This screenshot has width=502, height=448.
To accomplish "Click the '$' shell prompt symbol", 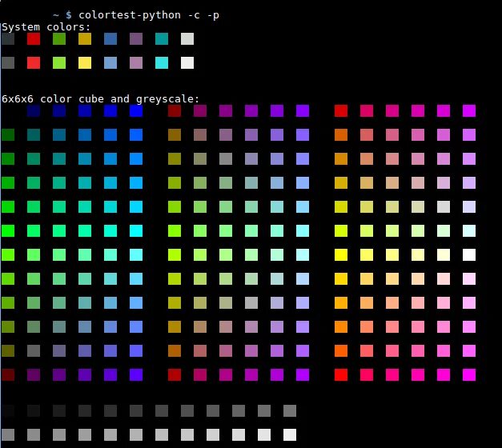I will [x=69, y=15].
